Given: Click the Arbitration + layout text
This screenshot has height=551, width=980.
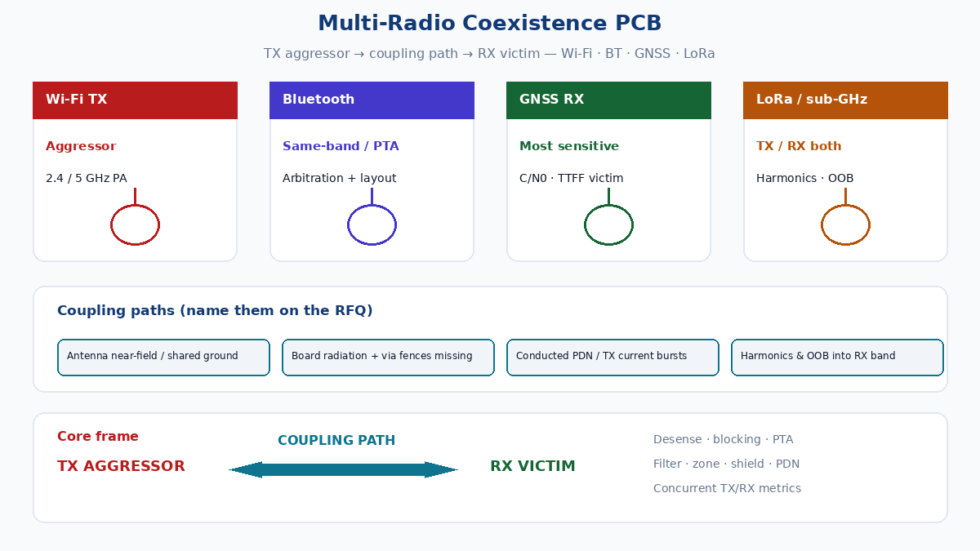Looking at the screenshot, I should [339, 178].
